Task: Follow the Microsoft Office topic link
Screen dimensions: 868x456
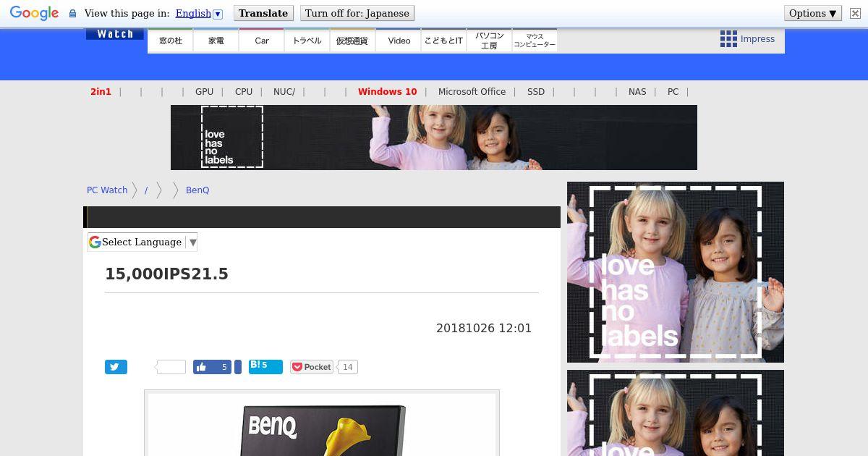Action: point(472,92)
